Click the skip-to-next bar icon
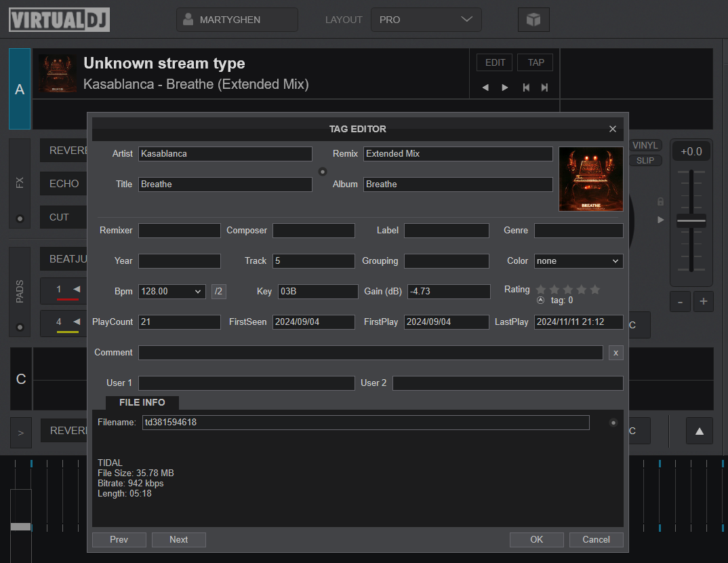 544,88
